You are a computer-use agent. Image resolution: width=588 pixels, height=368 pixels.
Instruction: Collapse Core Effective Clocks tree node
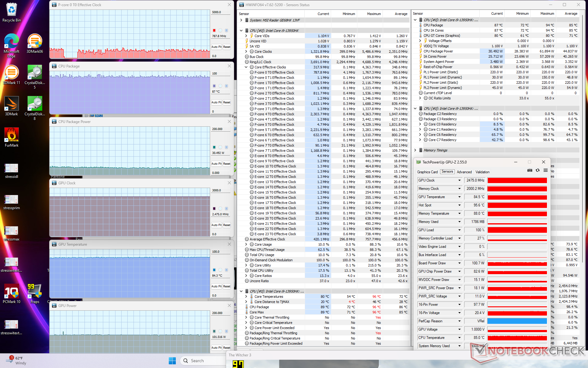(246, 67)
